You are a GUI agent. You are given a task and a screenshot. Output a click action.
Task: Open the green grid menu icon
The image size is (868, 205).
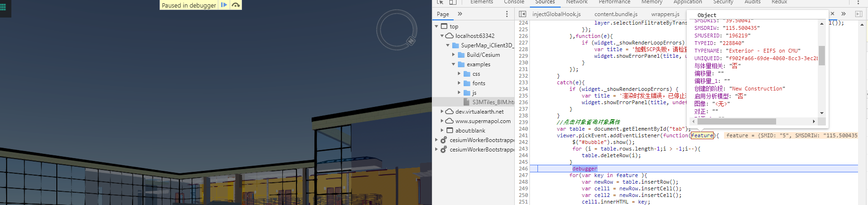point(4,8)
